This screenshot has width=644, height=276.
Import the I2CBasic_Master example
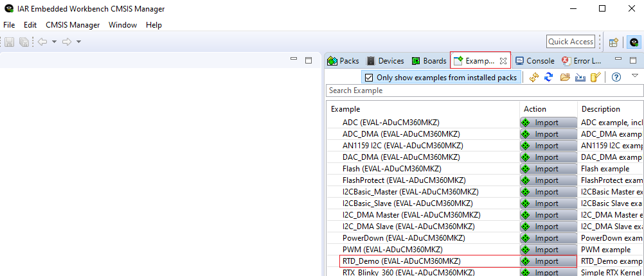click(x=548, y=192)
